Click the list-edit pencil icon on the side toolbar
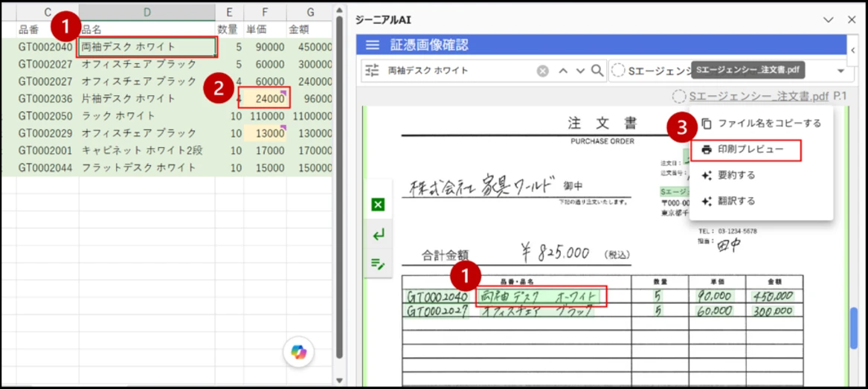This screenshot has width=868, height=389. pos(378,264)
